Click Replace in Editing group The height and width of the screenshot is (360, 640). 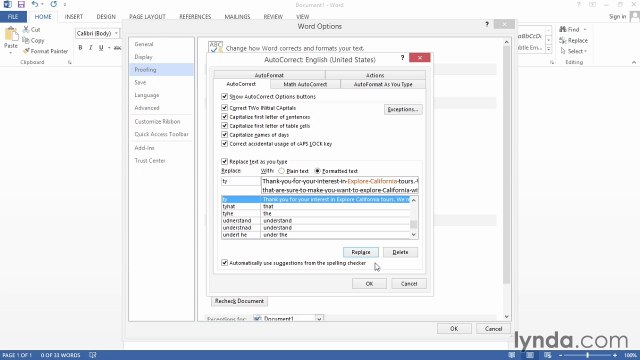coord(573,40)
